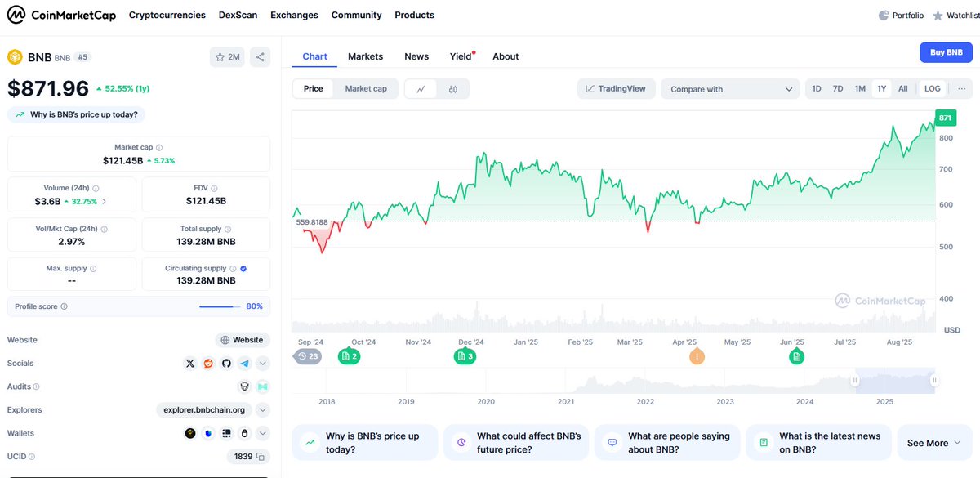Set chart range to All
The width and height of the screenshot is (980, 478).
tap(903, 89)
